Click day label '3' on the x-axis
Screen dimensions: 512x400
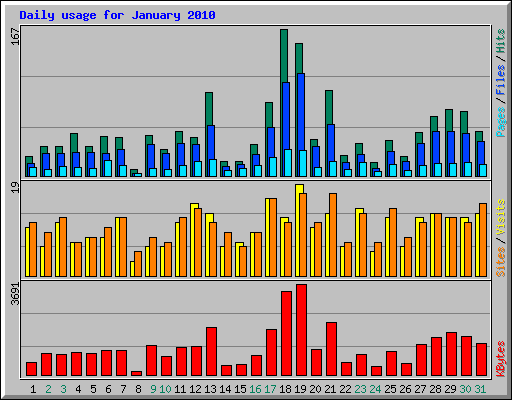63,389
